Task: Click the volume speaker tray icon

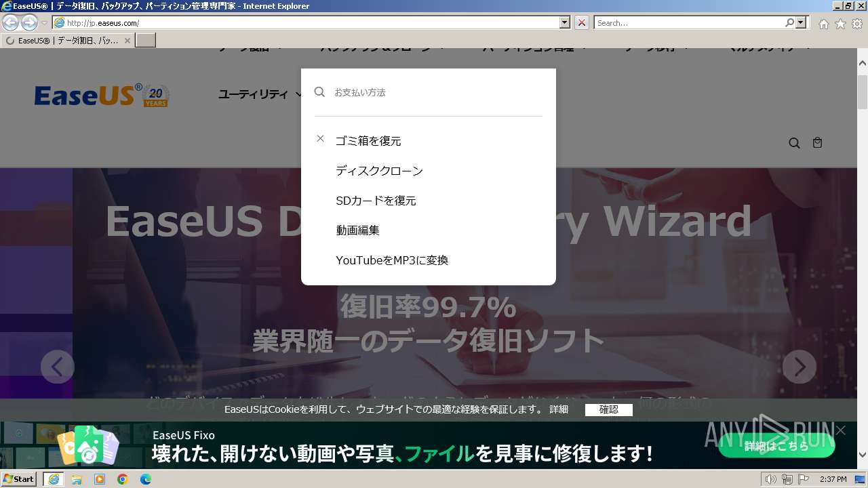Action: tap(771, 479)
